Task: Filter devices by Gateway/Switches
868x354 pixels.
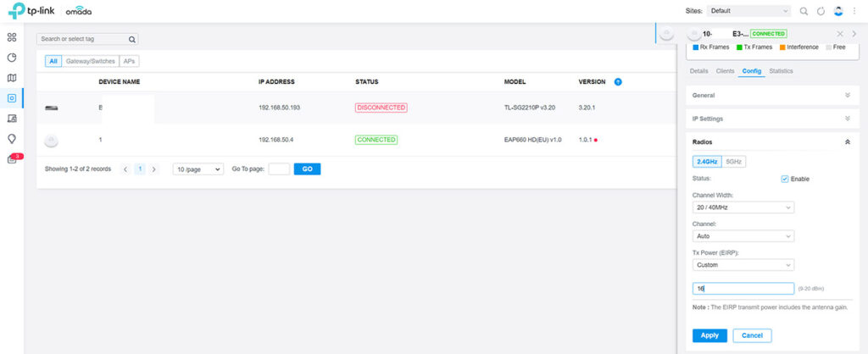Action: point(91,62)
